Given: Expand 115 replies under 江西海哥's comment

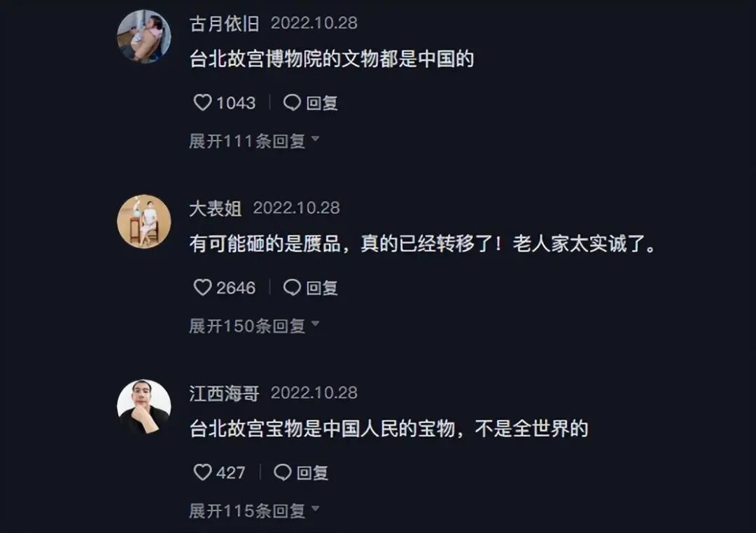Looking at the screenshot, I should tap(254, 511).
